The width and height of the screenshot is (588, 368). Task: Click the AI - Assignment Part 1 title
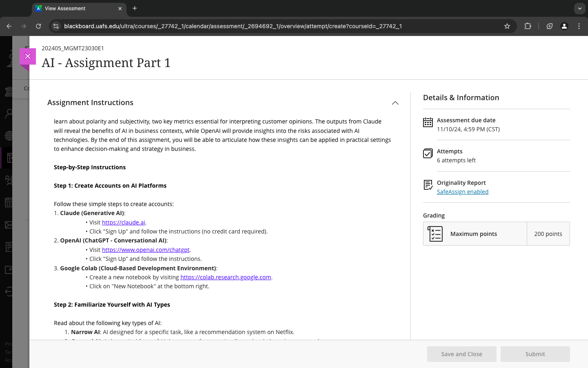coord(106,63)
